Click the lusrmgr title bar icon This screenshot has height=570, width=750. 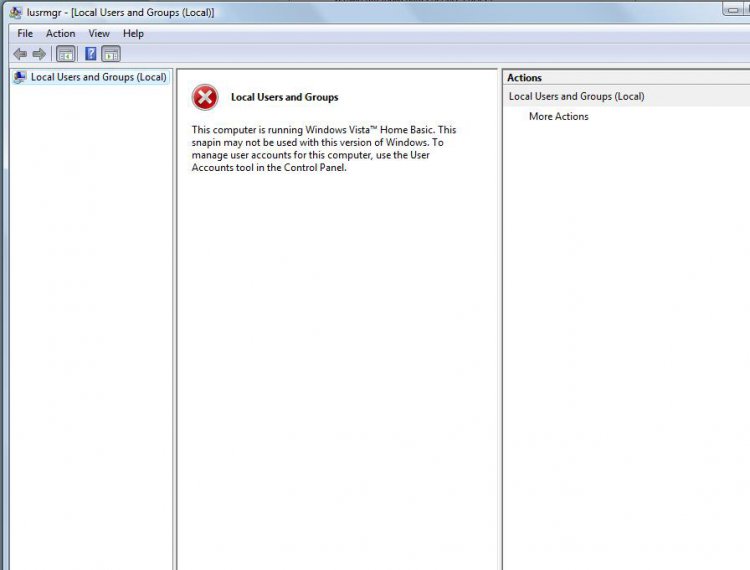pos(15,12)
